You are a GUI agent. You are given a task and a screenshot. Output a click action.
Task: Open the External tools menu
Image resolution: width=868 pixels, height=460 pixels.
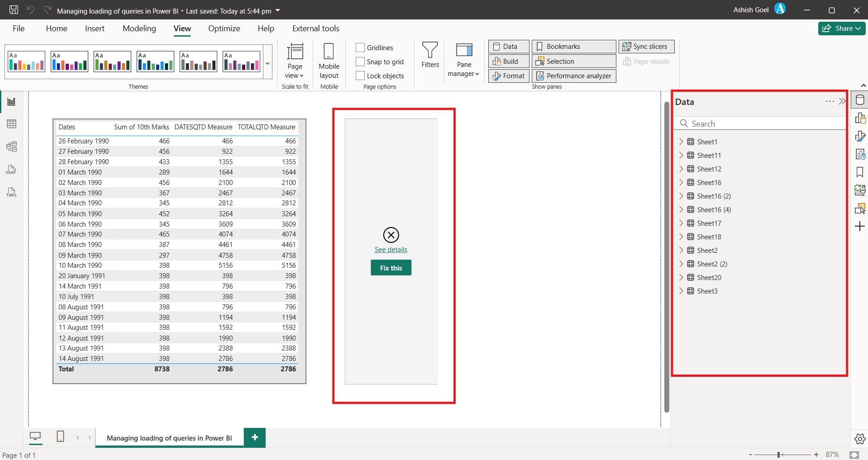click(x=315, y=28)
